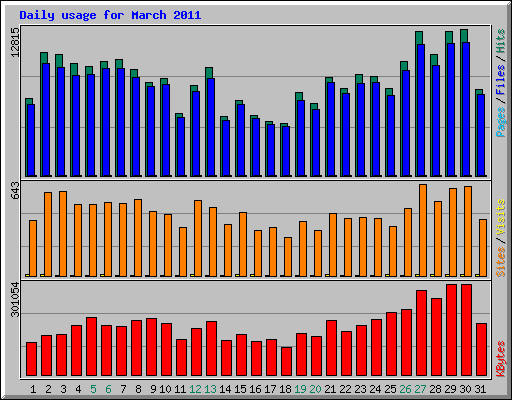Click the 'Daily usage for March 2011' title
This screenshot has height=400, width=512.
tap(110, 15)
